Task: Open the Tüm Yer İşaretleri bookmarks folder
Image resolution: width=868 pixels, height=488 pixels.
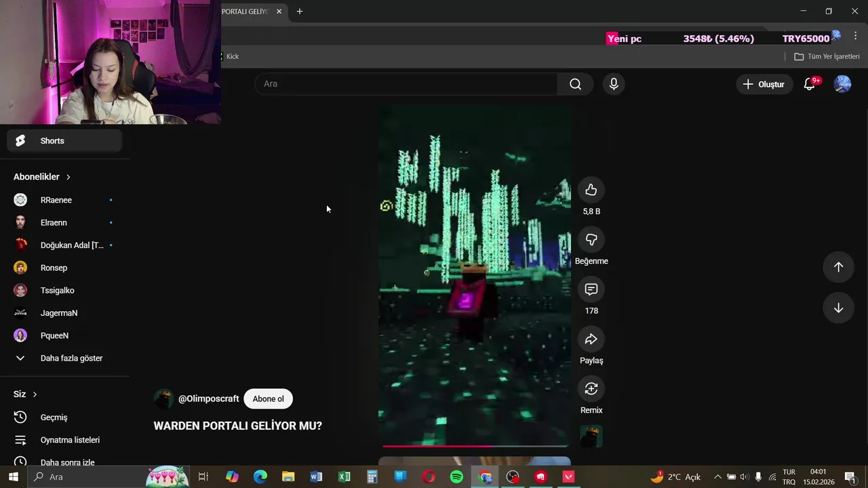Action: 827,56
